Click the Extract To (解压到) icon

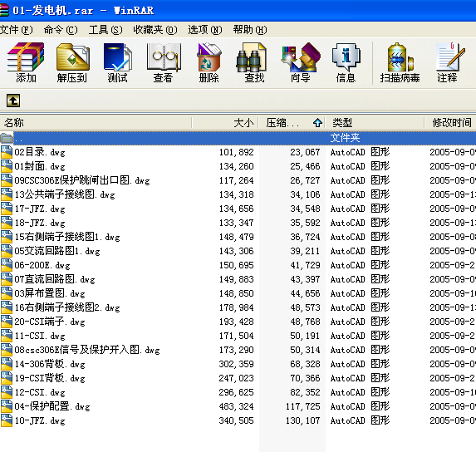point(72,62)
